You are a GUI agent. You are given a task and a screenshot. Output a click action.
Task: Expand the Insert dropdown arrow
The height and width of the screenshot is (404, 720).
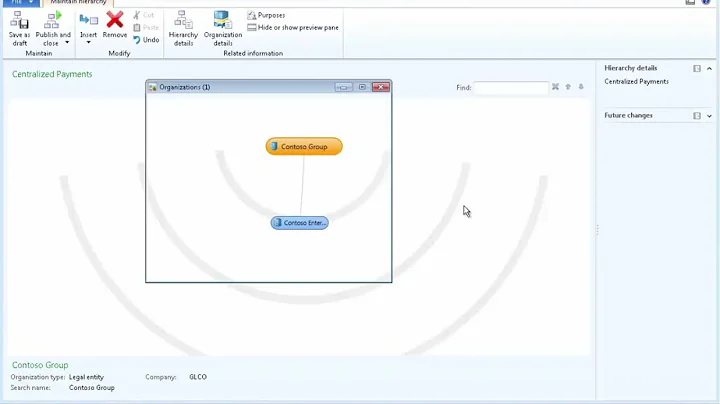[88, 43]
